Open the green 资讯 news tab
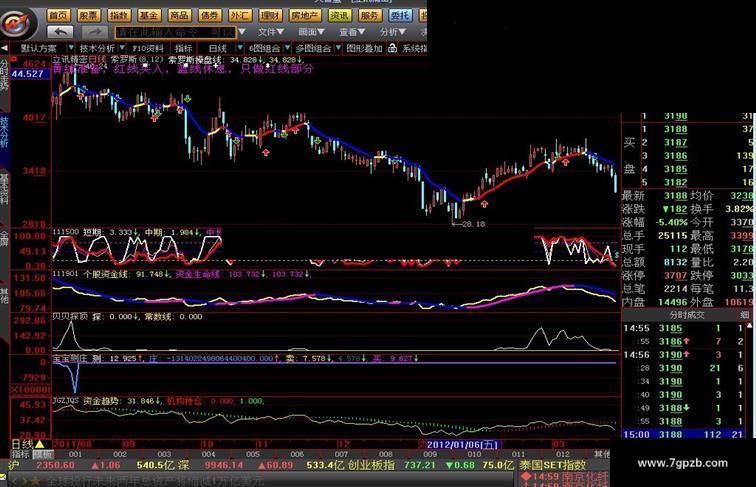The image size is (756, 487). point(339,15)
